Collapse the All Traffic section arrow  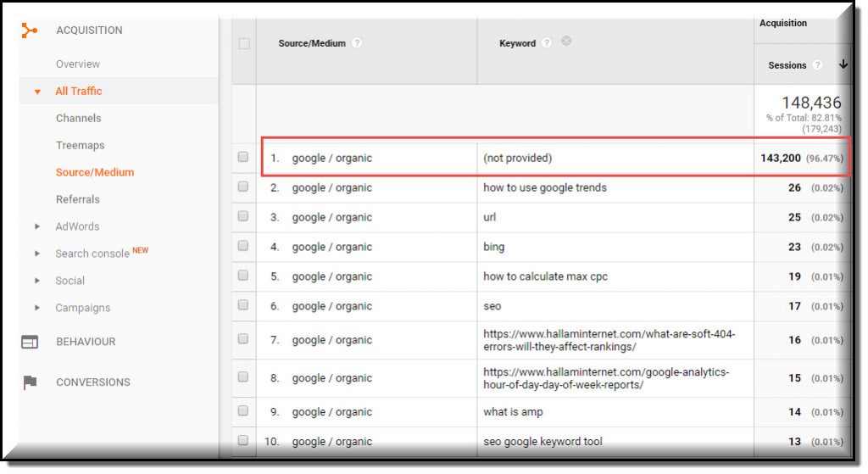tap(37, 92)
